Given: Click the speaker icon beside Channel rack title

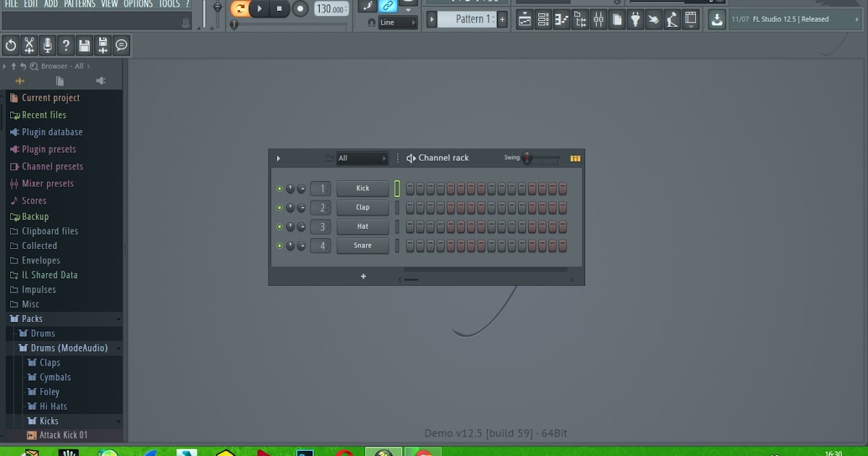Looking at the screenshot, I should [x=411, y=158].
